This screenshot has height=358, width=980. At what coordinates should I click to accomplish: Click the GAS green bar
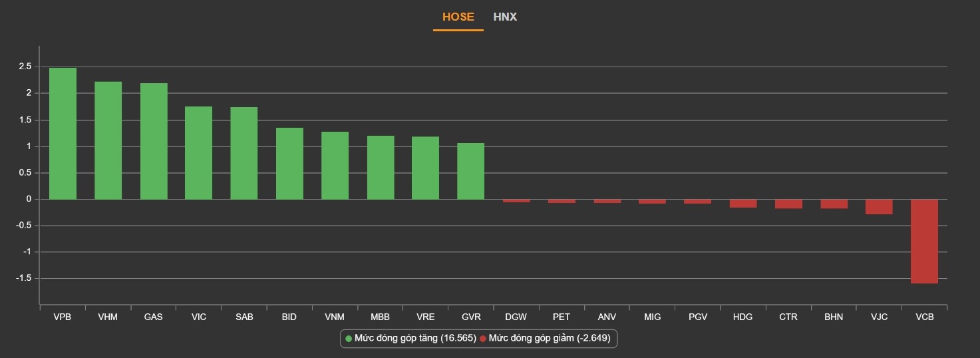coord(154,141)
